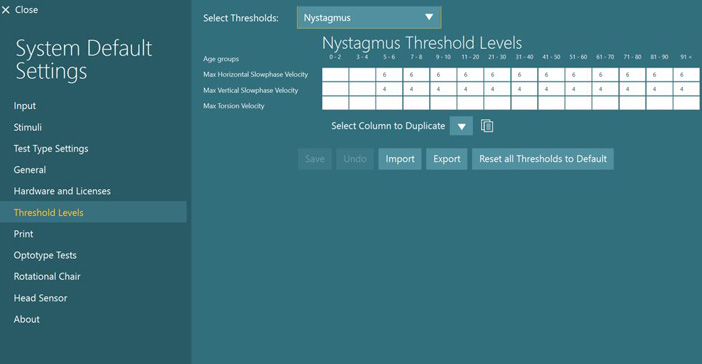Click the Export button
Image resolution: width=702 pixels, height=364 pixels.
(447, 159)
